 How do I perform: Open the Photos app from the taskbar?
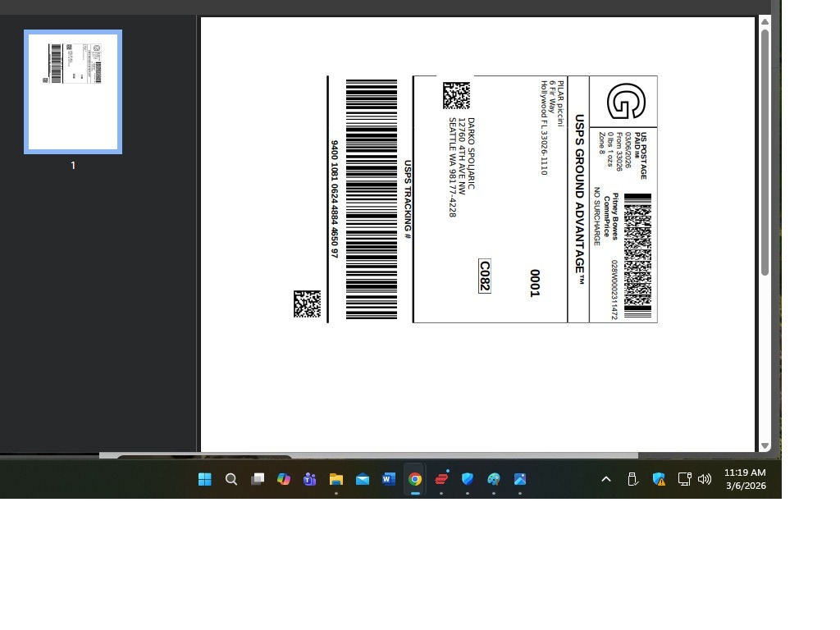click(x=520, y=479)
